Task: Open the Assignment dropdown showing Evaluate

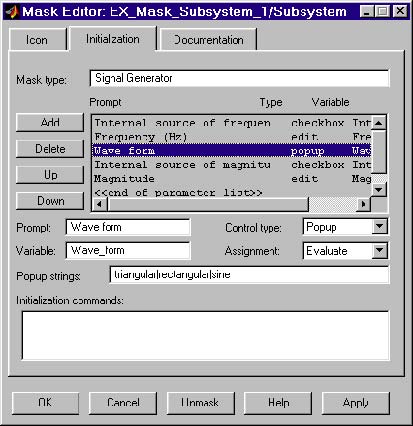Action: 345,251
